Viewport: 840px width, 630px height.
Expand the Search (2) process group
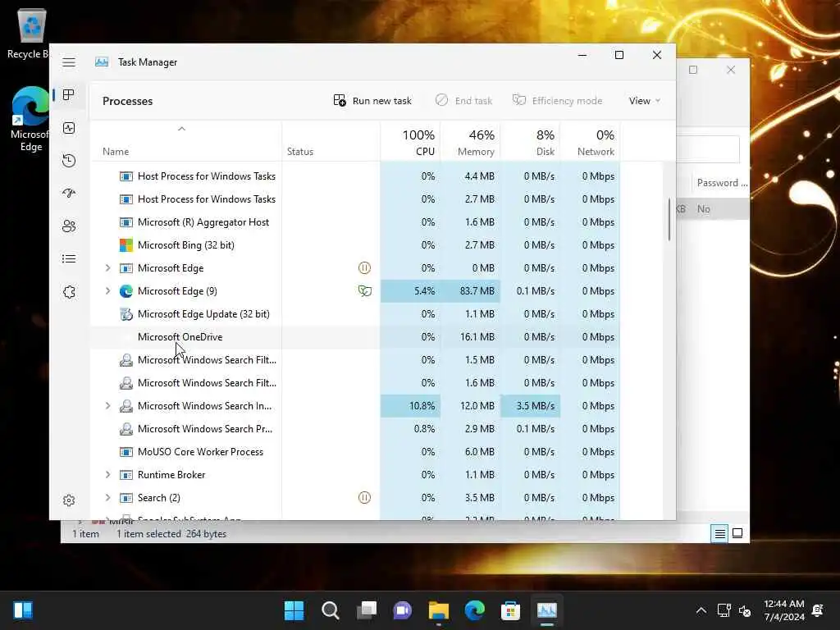click(107, 498)
